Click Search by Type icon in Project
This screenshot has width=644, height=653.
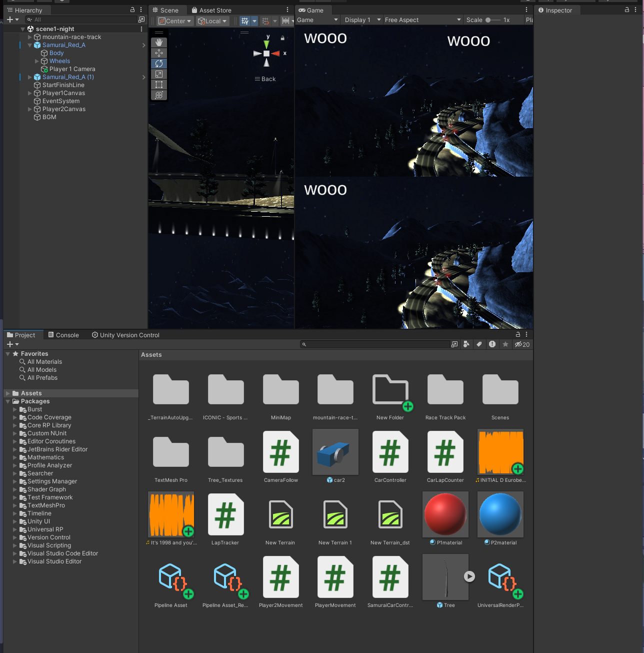pyautogui.click(x=466, y=344)
